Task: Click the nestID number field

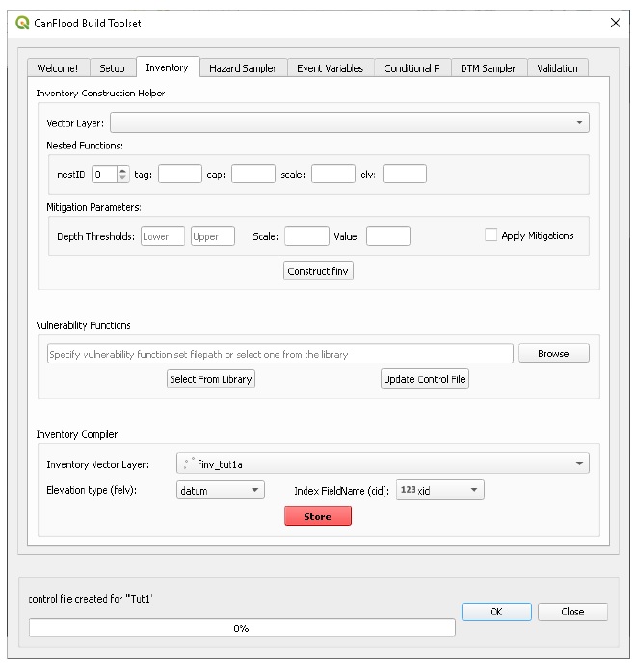Action: click(x=104, y=174)
